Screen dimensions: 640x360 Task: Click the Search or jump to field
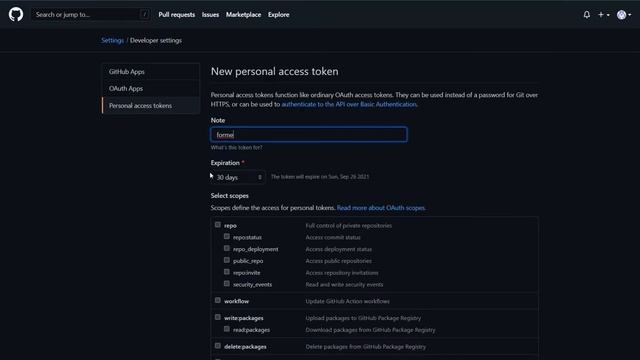90,15
